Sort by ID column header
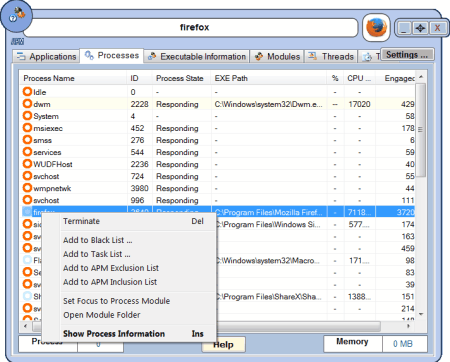This screenshot has width=450, height=362. (x=139, y=78)
